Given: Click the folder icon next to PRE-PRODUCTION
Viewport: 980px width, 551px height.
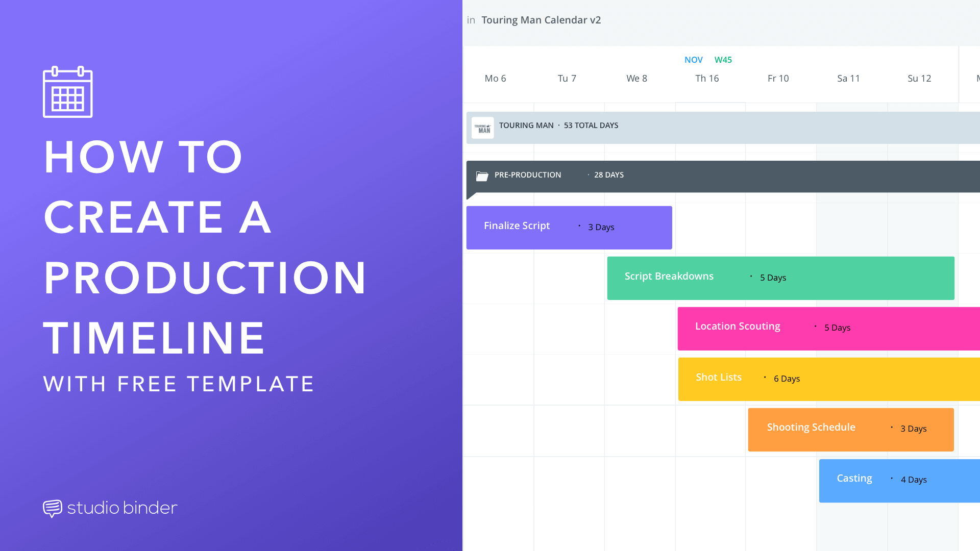Looking at the screenshot, I should tap(482, 176).
